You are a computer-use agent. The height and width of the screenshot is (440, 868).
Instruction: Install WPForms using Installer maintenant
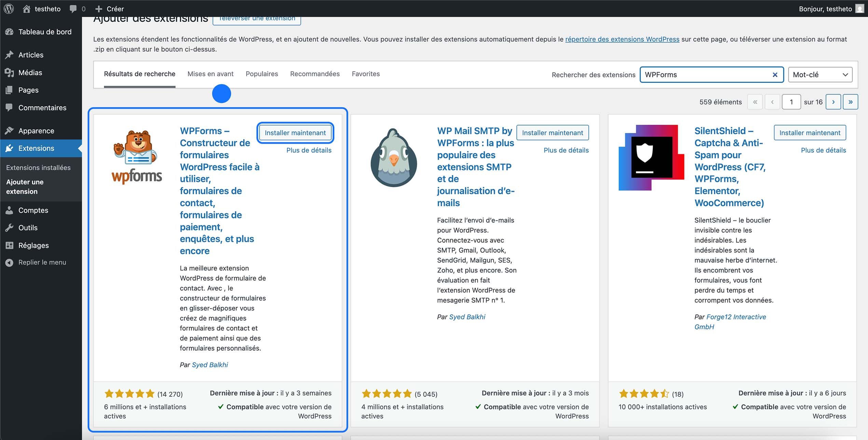pyautogui.click(x=295, y=133)
